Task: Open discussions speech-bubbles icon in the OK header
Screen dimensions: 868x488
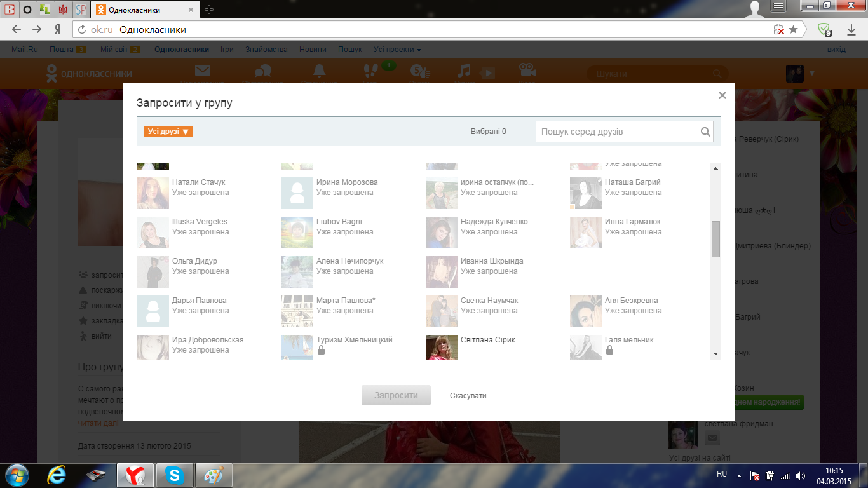Action: [262, 72]
